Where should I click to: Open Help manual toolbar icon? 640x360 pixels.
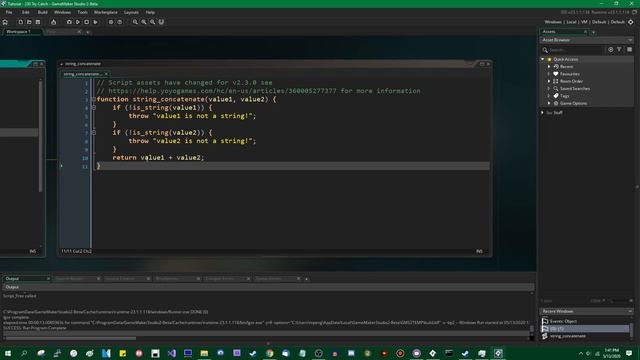tap(120, 22)
